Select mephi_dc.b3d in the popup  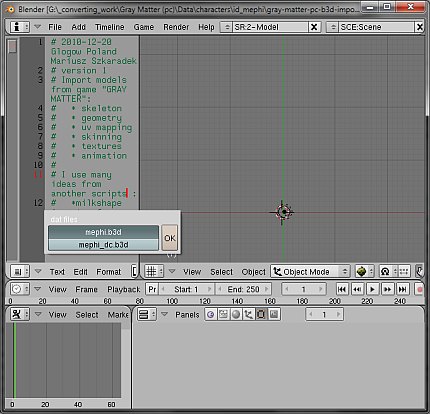click(x=103, y=245)
